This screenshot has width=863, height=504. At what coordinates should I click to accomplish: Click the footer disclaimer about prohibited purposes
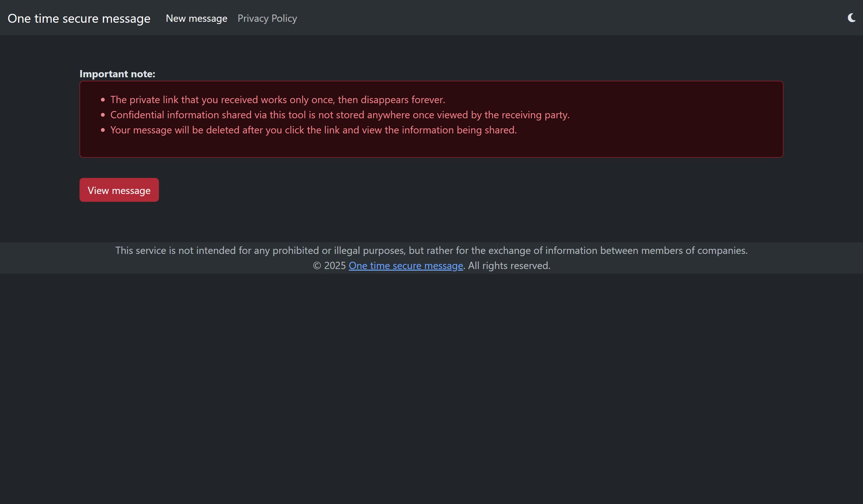431,251
